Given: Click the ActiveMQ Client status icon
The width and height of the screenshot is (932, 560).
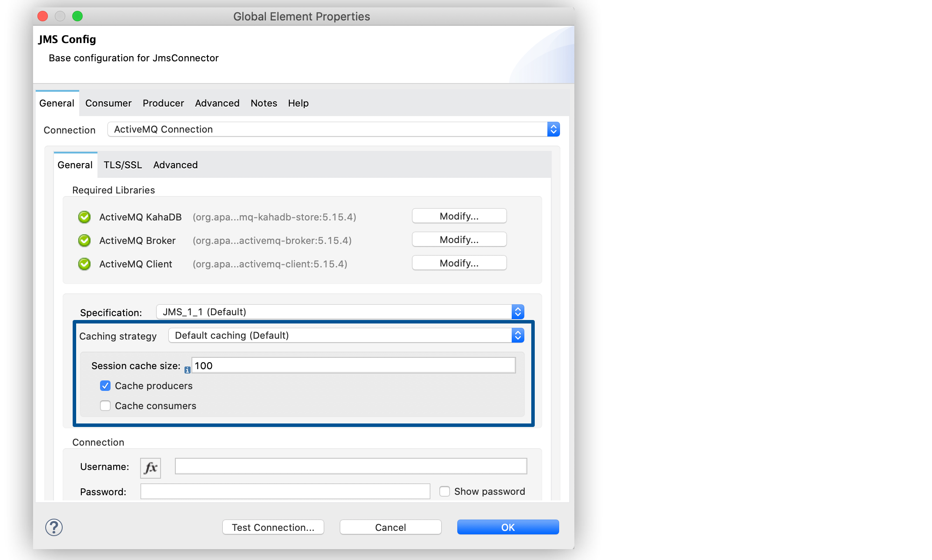Looking at the screenshot, I should 85,264.
